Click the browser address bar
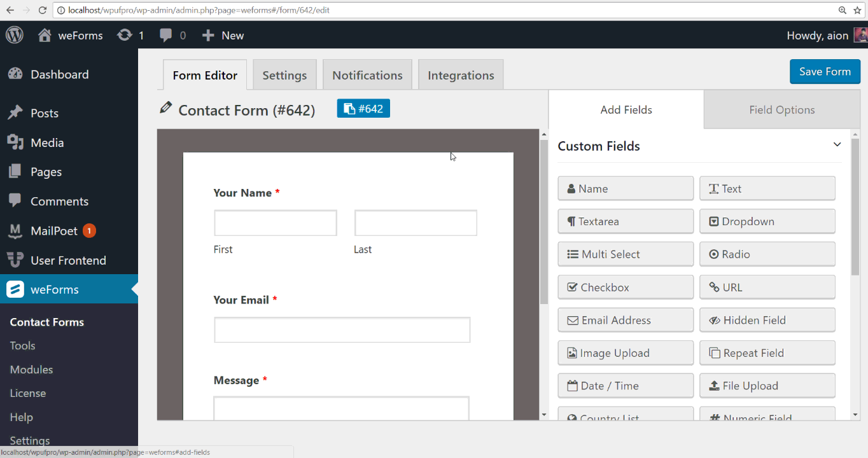The image size is (868, 458). pos(445,10)
